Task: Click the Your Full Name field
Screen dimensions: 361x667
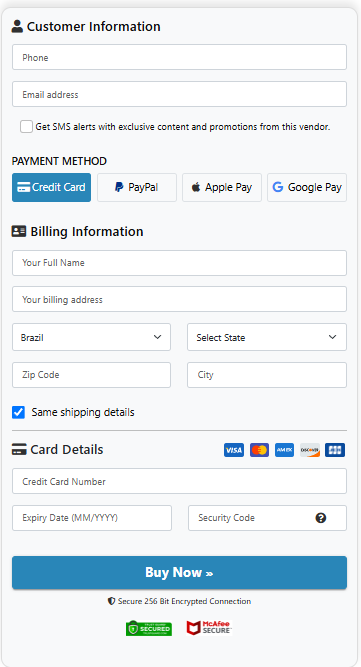Action: (x=179, y=263)
